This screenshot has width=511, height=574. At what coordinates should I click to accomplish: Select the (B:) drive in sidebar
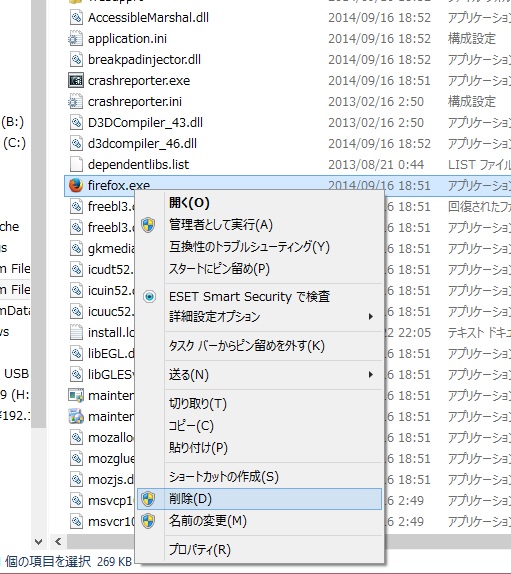[13, 122]
